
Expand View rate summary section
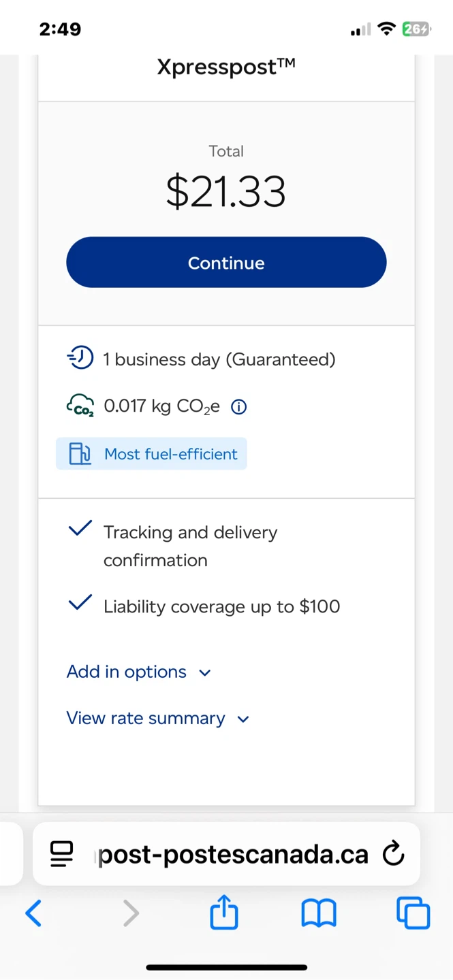coord(146,719)
